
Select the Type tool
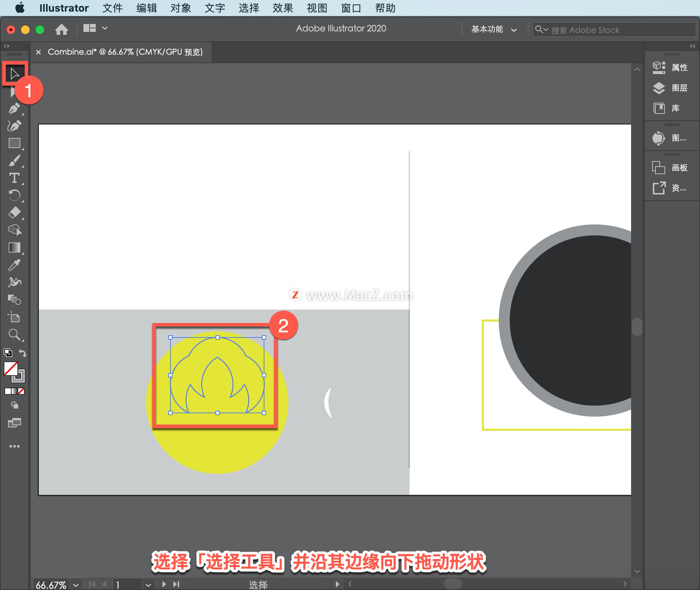coord(15,178)
